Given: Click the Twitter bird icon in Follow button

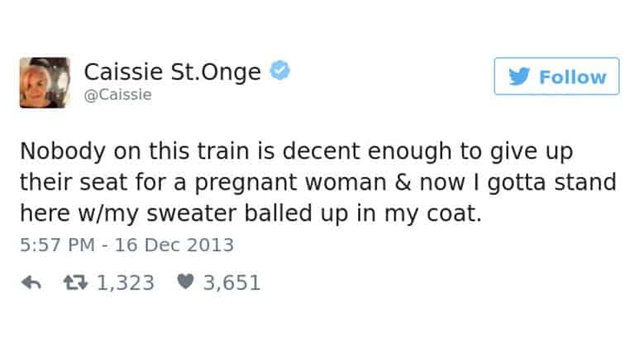Looking at the screenshot, I should click(x=518, y=77).
